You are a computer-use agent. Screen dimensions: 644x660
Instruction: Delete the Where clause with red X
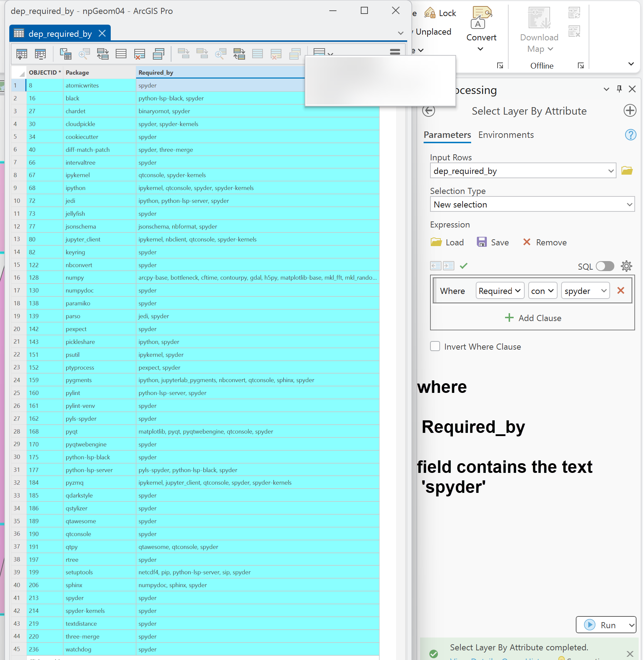click(x=620, y=291)
